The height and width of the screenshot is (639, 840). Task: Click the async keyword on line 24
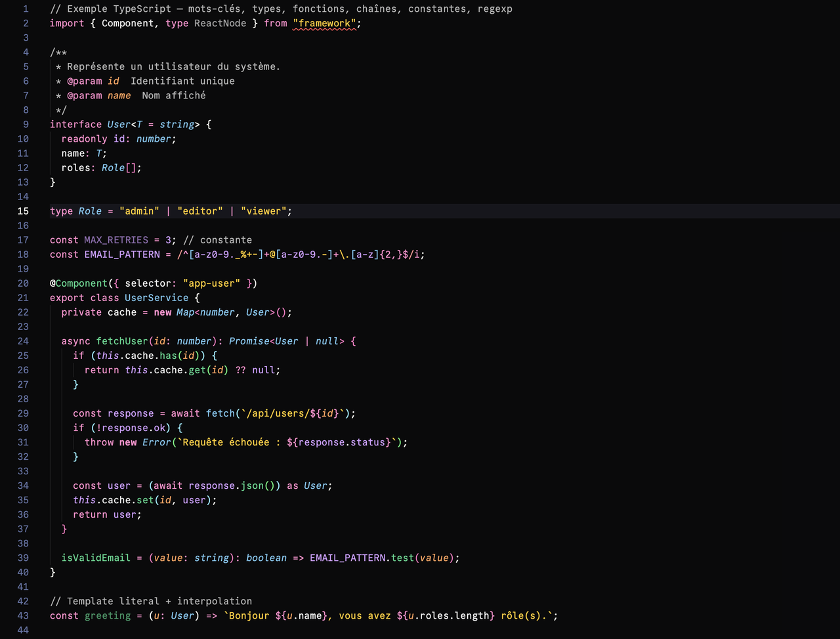pyautogui.click(x=76, y=340)
